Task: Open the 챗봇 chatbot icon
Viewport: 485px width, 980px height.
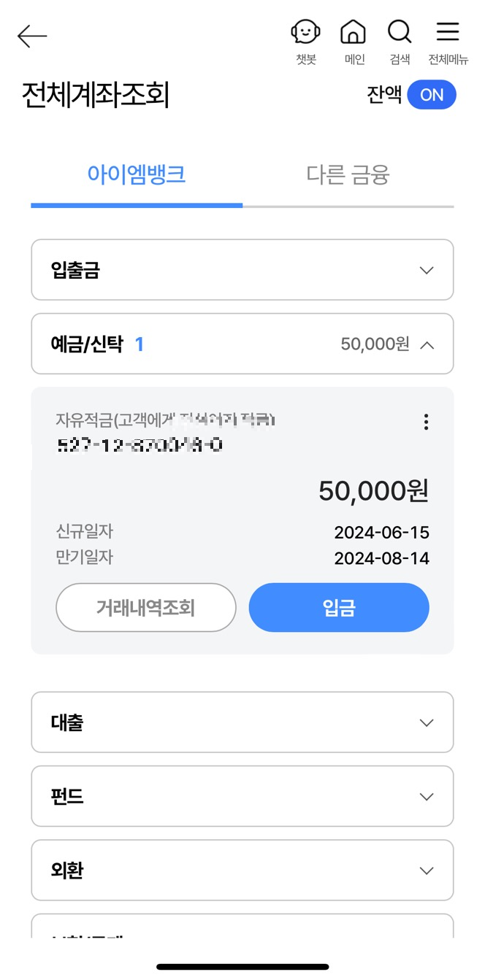Action: pyautogui.click(x=305, y=32)
